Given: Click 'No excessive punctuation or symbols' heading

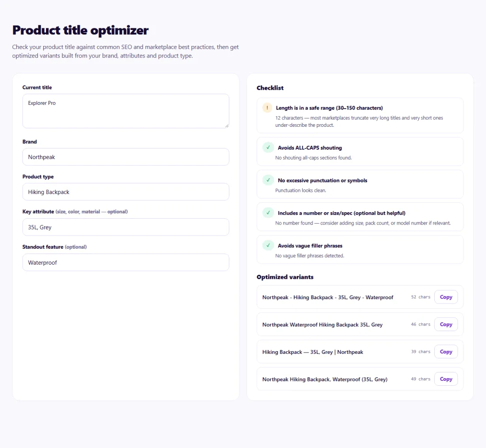Looking at the screenshot, I should coord(323,180).
